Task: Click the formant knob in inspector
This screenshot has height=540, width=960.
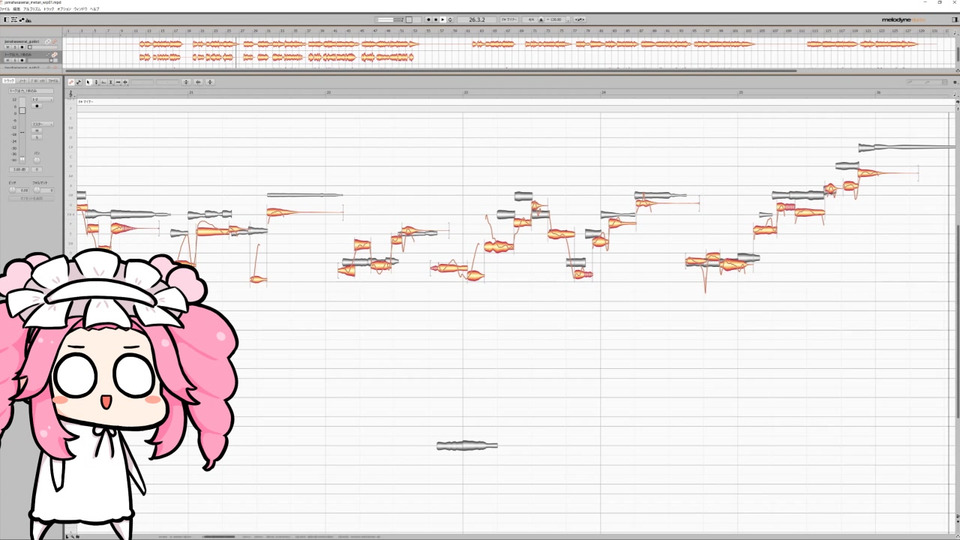Action: 37,190
